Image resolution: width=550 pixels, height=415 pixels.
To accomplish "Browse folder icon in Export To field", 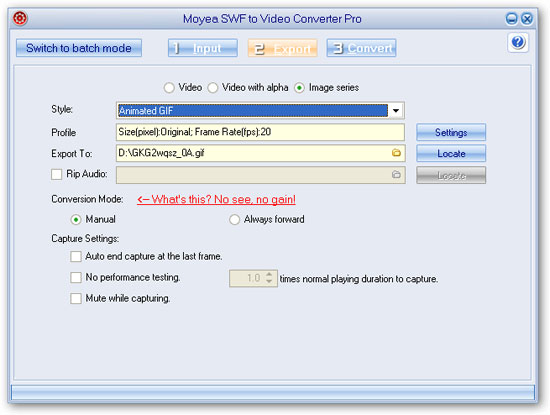I will pos(396,153).
